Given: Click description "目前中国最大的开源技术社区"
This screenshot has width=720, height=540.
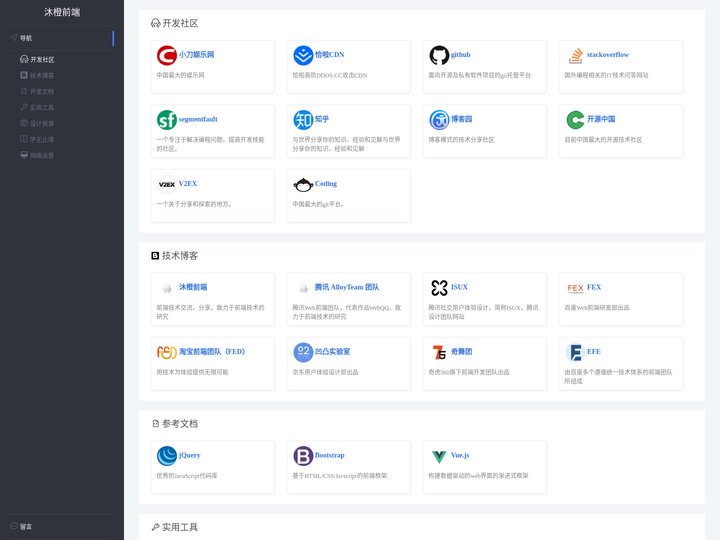Looking at the screenshot, I should pyautogui.click(x=603, y=140).
